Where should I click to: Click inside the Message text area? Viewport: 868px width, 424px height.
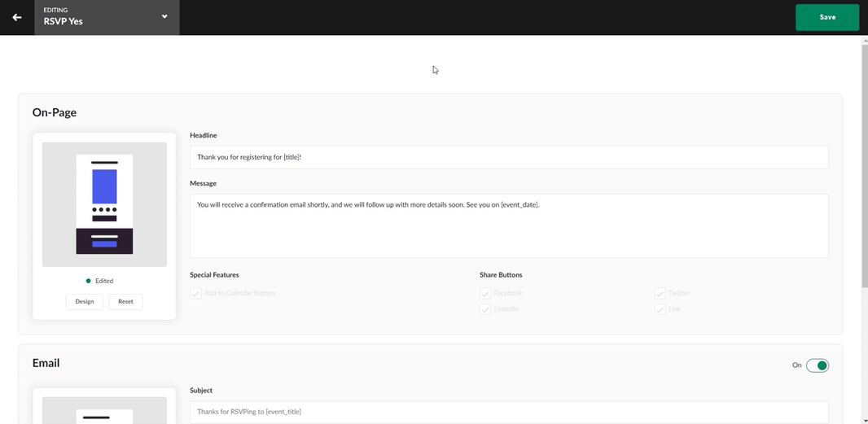(509, 225)
